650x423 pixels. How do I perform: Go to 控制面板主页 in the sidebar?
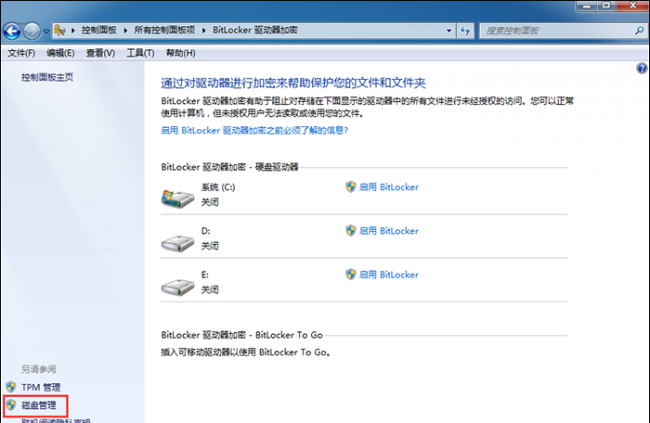pos(47,77)
